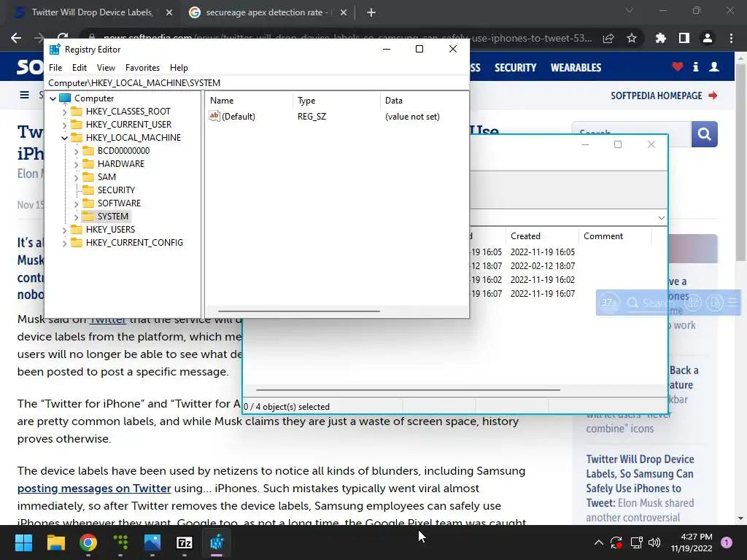
Task: Select the BCD00000000 folder icon
Action: pos(88,150)
